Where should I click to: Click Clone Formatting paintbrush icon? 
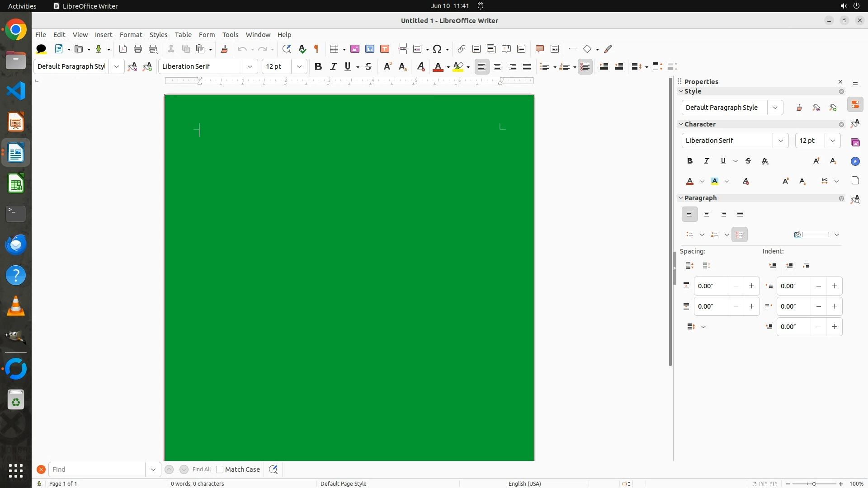[x=224, y=49]
